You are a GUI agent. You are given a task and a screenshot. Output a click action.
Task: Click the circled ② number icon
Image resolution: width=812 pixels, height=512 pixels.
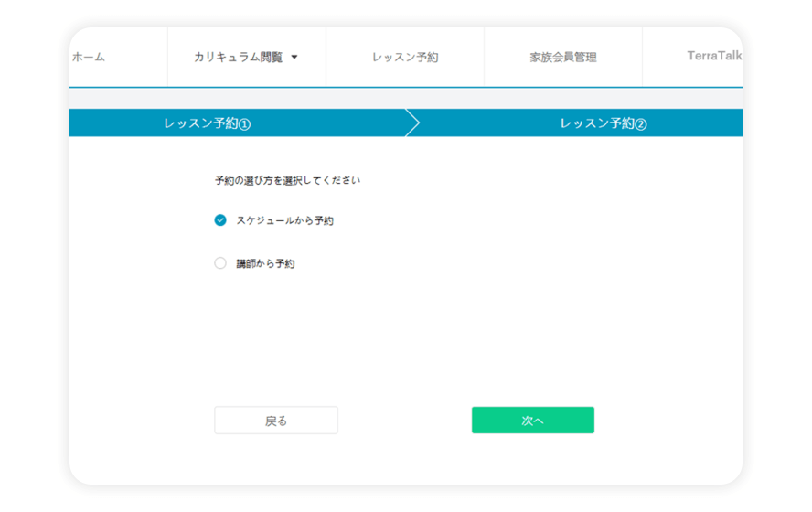coord(640,124)
